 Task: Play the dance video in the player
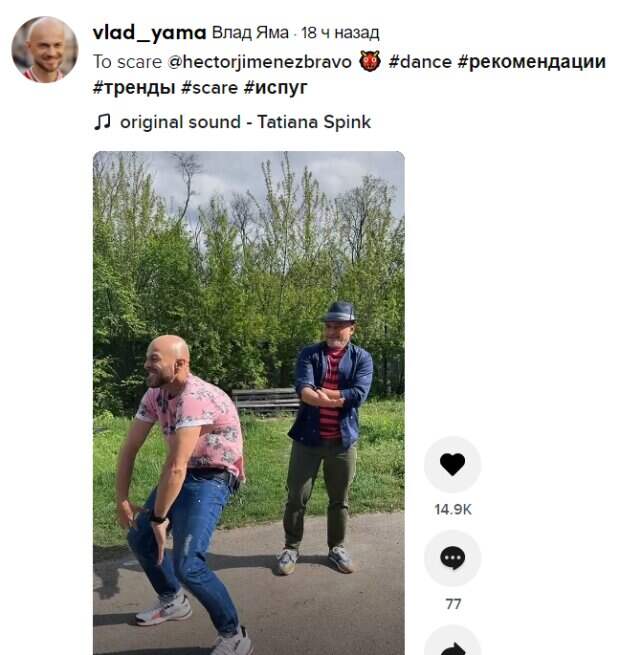(249, 403)
